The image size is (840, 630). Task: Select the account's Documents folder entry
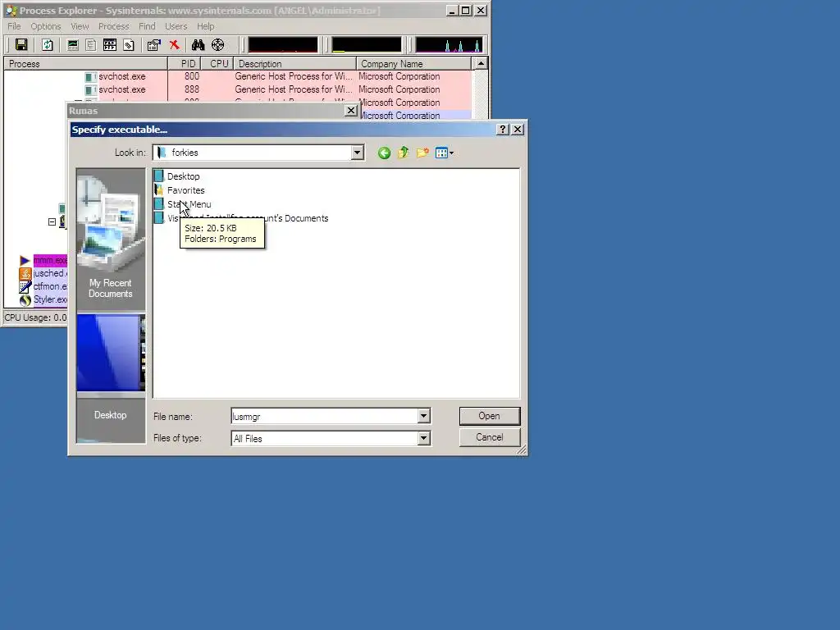tap(241, 218)
